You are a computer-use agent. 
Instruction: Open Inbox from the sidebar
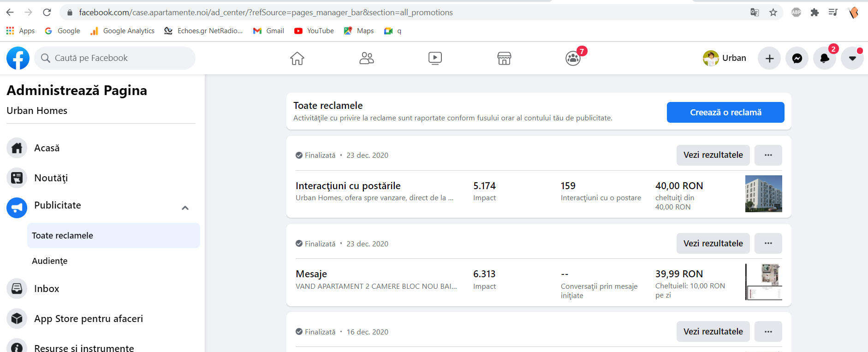[x=47, y=288]
